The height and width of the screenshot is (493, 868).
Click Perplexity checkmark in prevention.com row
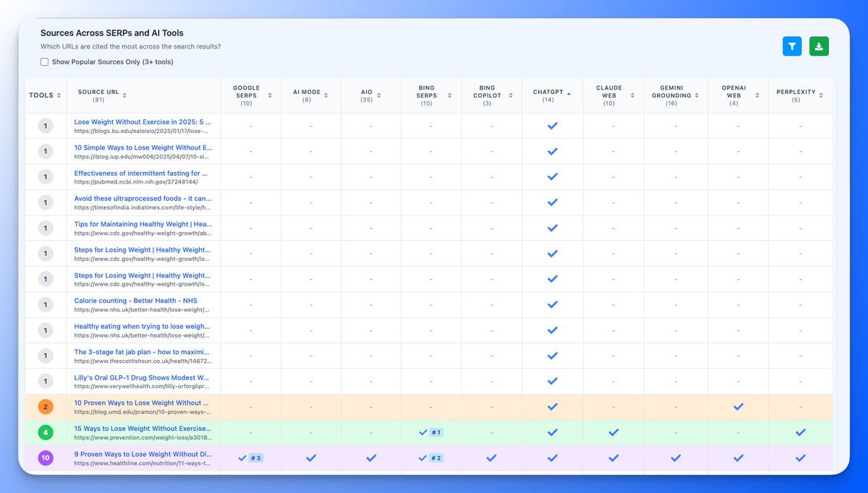pos(800,432)
